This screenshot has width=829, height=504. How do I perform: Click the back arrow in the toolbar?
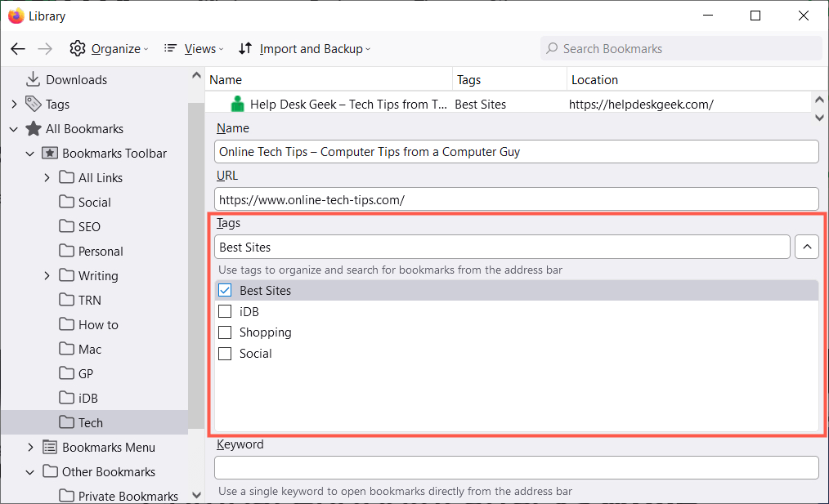point(18,49)
